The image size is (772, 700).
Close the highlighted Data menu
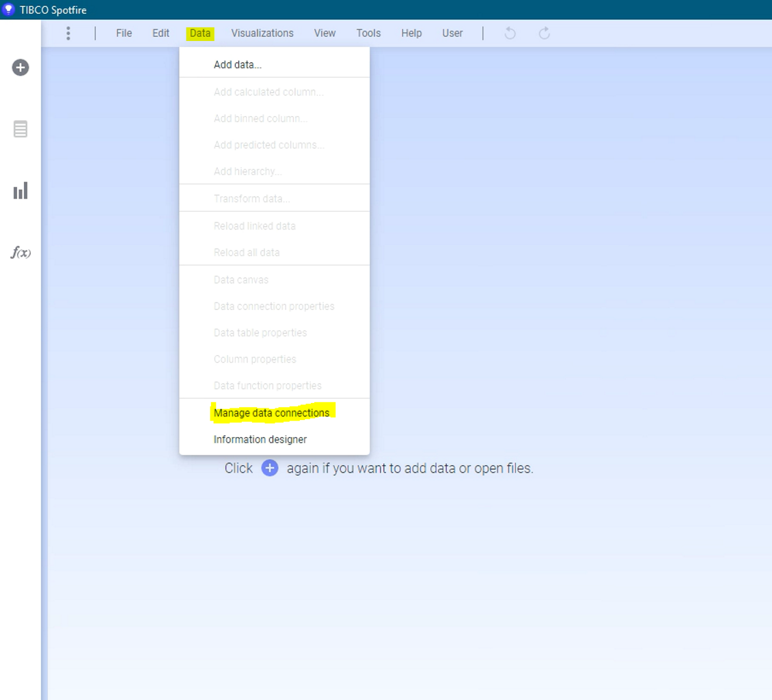200,33
